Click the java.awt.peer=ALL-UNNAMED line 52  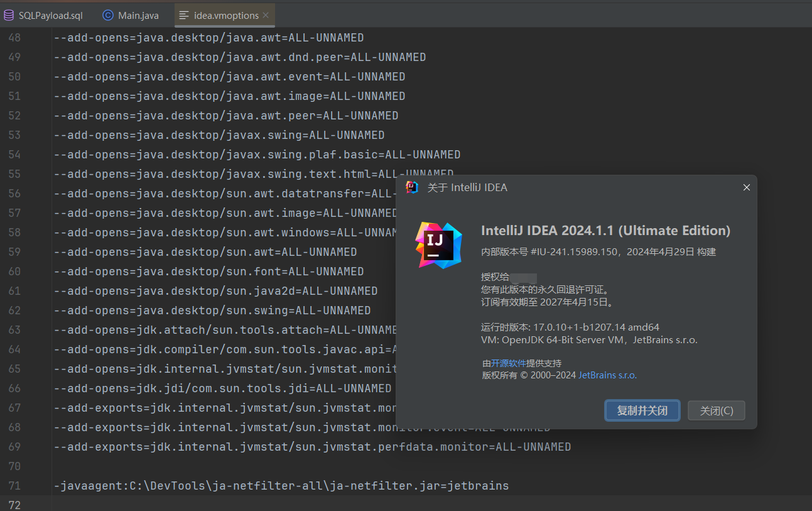pyautogui.click(x=226, y=116)
